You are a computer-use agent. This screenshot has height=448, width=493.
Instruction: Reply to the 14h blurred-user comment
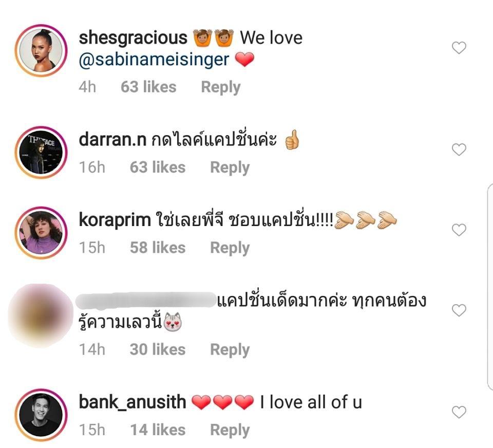click(230, 349)
